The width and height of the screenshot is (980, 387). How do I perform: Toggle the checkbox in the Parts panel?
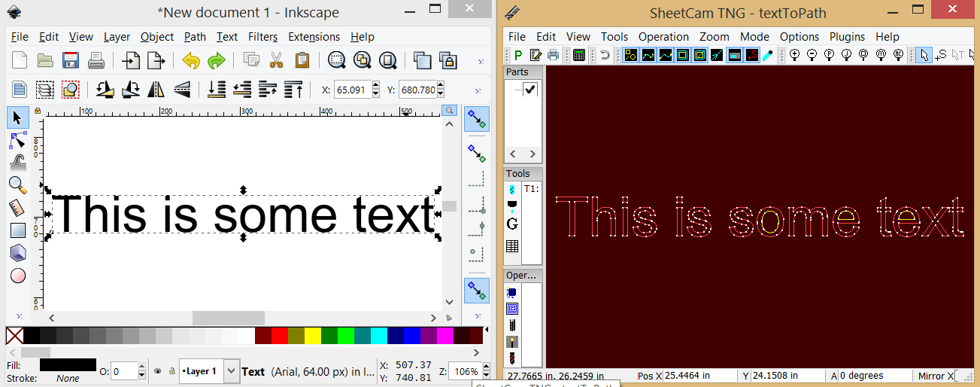pyautogui.click(x=530, y=89)
